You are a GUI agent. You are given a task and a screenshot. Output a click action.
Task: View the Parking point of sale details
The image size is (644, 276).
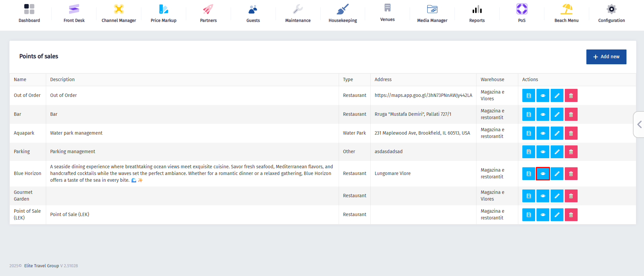543,152
